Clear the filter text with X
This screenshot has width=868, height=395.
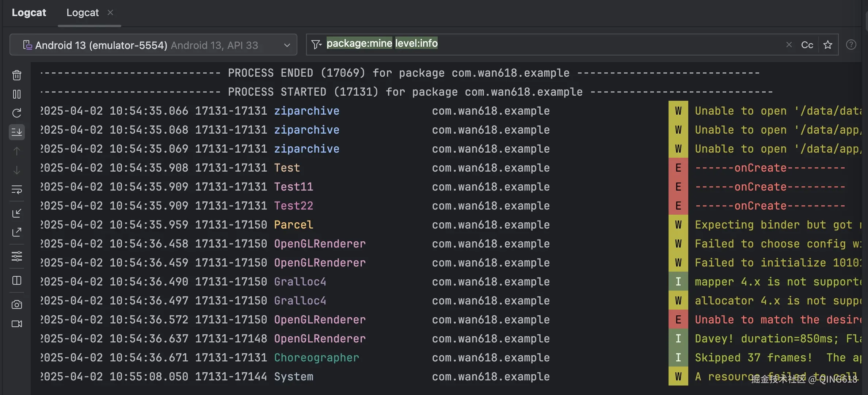789,45
